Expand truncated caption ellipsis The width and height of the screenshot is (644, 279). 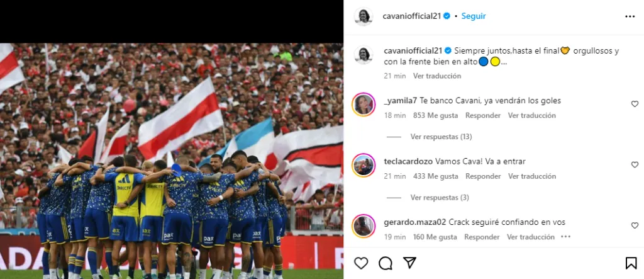coord(504,62)
